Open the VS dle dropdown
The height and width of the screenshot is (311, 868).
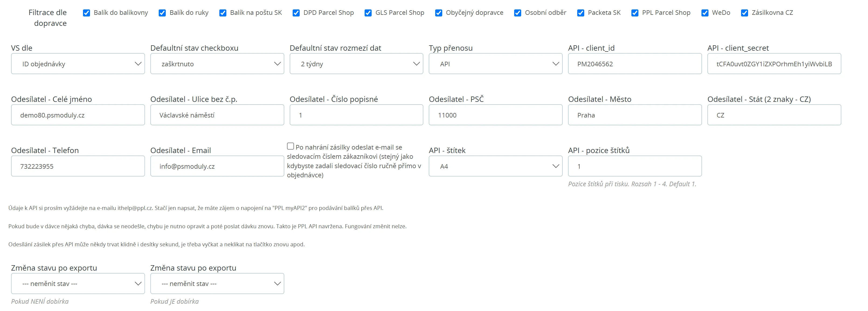click(x=78, y=64)
